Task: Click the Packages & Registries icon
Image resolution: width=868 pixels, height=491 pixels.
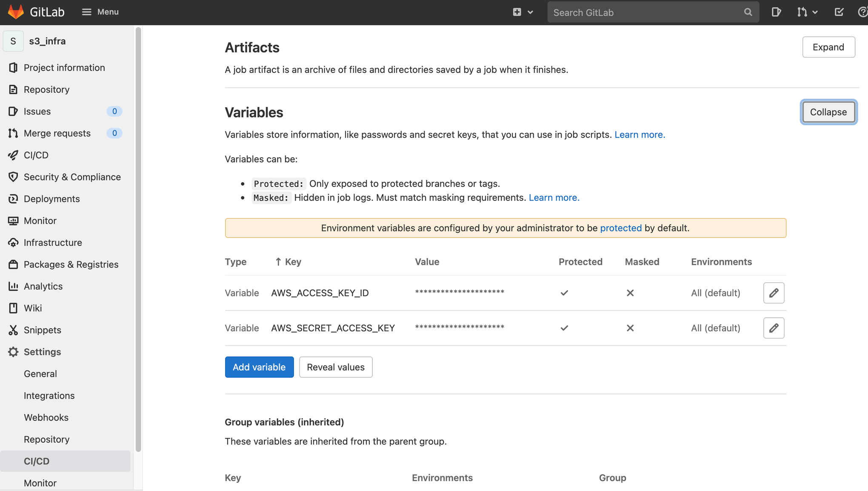Action: click(x=13, y=264)
